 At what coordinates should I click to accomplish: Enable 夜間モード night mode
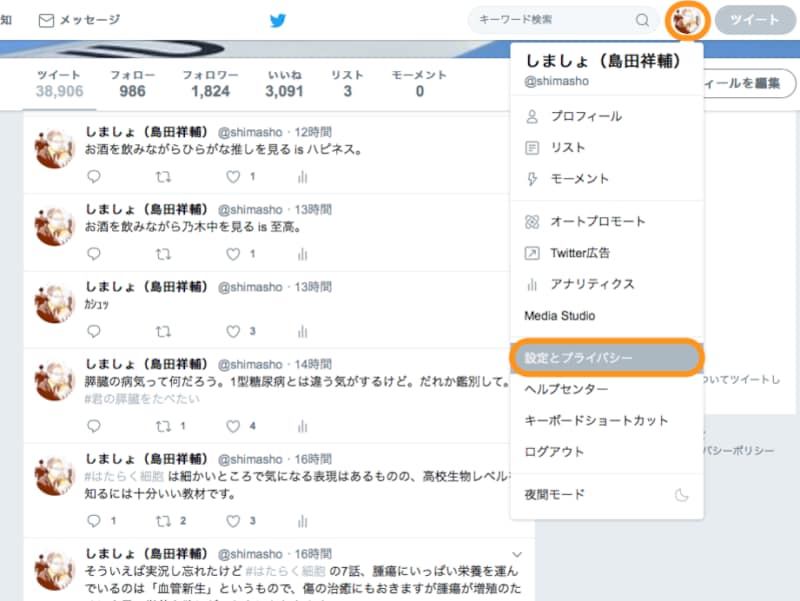555,492
